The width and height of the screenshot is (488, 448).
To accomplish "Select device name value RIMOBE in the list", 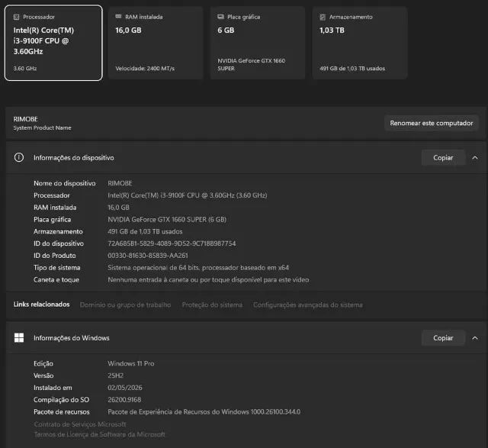I will (x=120, y=183).
